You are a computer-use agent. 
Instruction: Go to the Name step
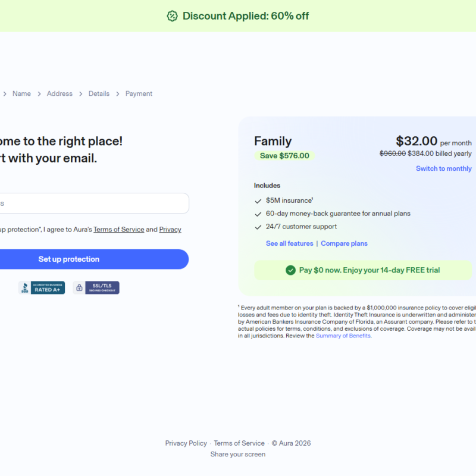[21, 93]
